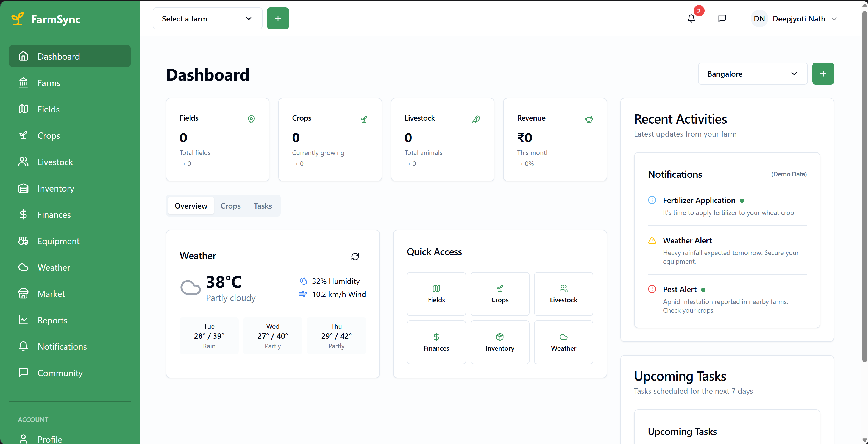Screen dimensions: 868x444
Task: Click the red alert icon beside Pest Alert
Action: click(x=652, y=289)
